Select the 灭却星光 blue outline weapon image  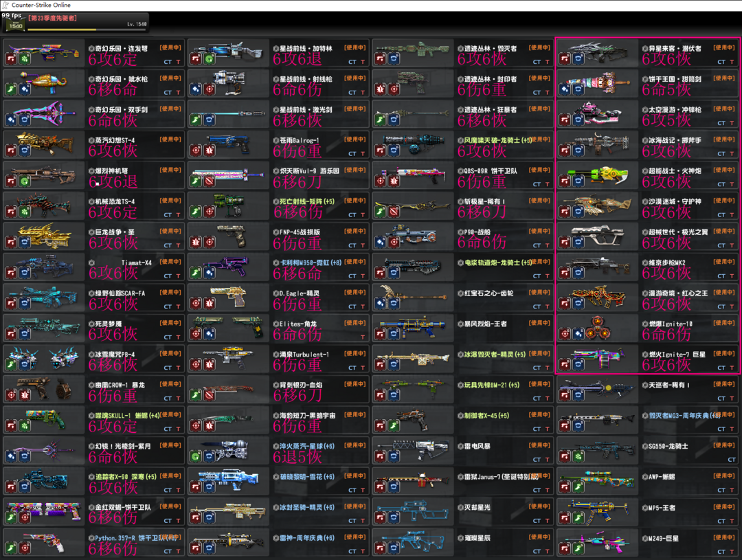click(x=413, y=511)
